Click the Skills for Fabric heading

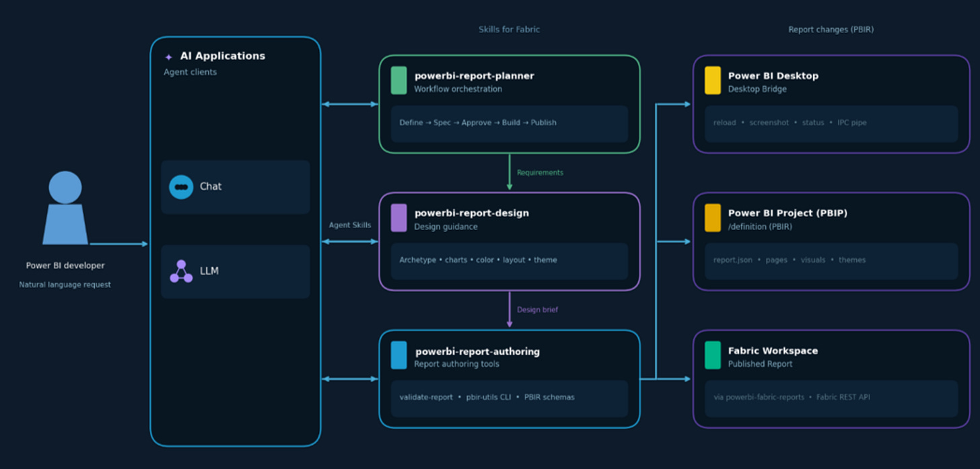(x=510, y=30)
